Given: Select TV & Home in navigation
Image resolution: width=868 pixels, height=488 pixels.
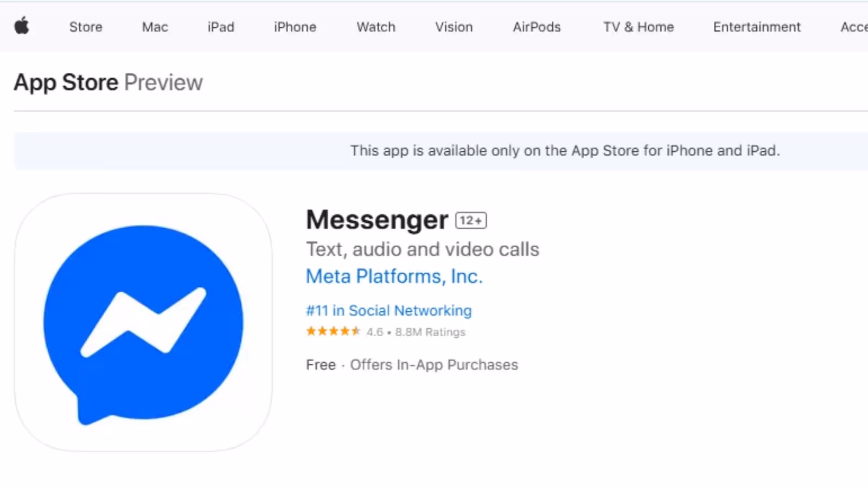Looking at the screenshot, I should (639, 27).
